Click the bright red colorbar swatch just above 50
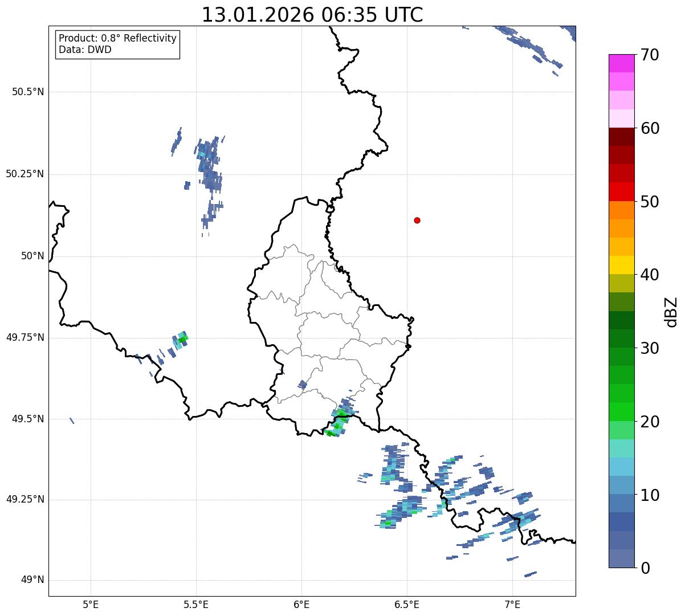Image resolution: width=685 pixels, height=616 pixels. pyautogui.click(x=621, y=191)
